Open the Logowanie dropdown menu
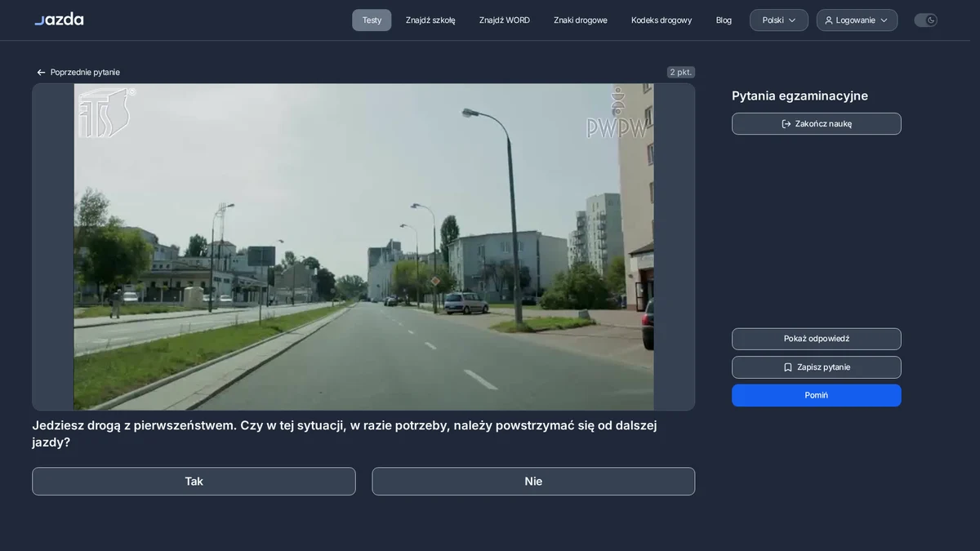 pos(857,20)
